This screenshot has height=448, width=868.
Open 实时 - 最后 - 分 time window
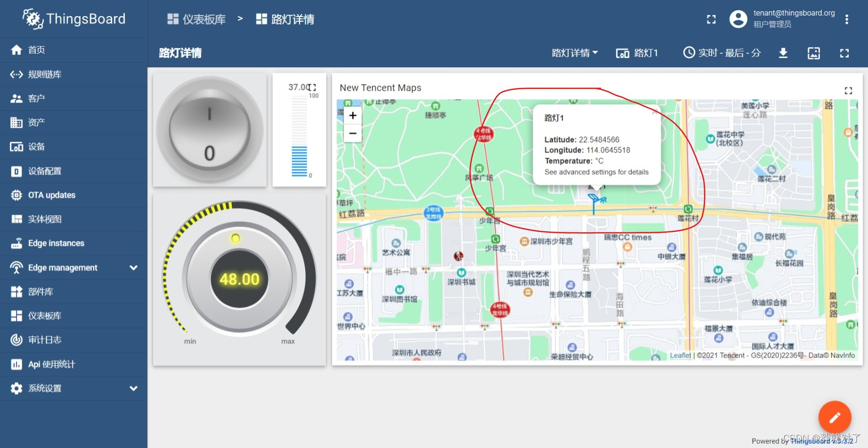point(722,53)
